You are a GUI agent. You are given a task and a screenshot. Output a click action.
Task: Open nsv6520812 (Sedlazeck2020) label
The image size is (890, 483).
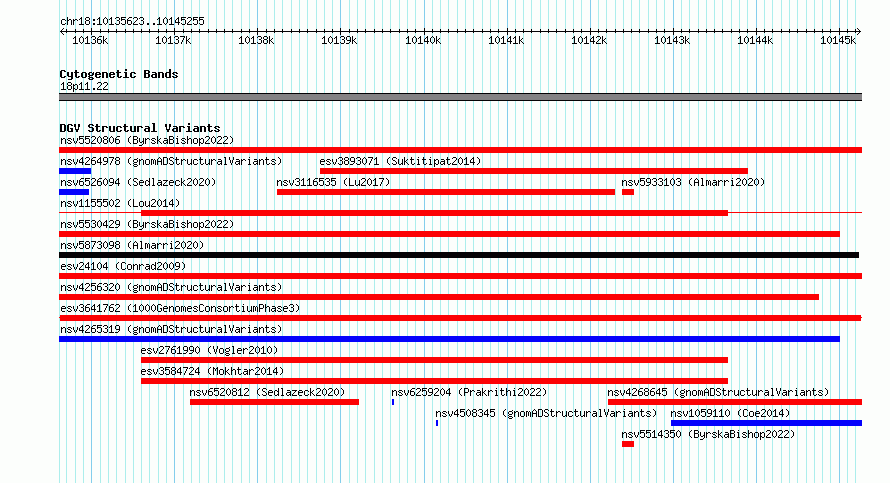[267, 392]
